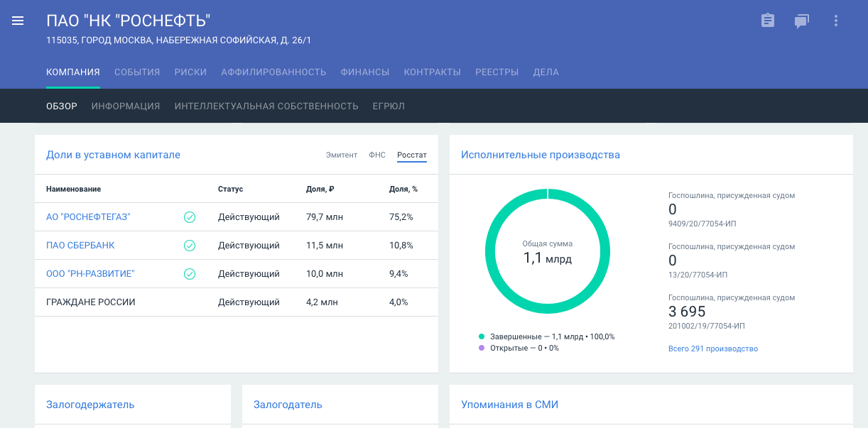868x428 pixels.
Task: Click the ПАО "НК "РОСНЕФТЬ" company title
Action: 129,21
